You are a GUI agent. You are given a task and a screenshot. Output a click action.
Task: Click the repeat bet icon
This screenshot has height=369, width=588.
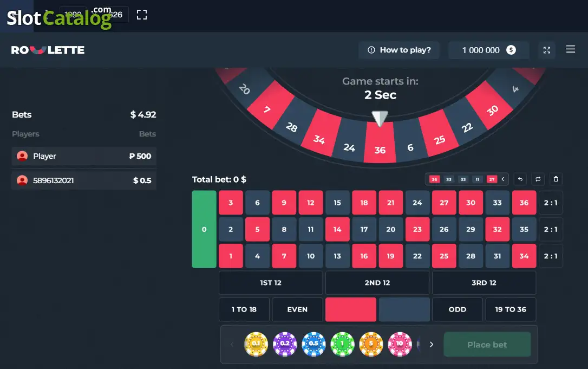coord(538,179)
